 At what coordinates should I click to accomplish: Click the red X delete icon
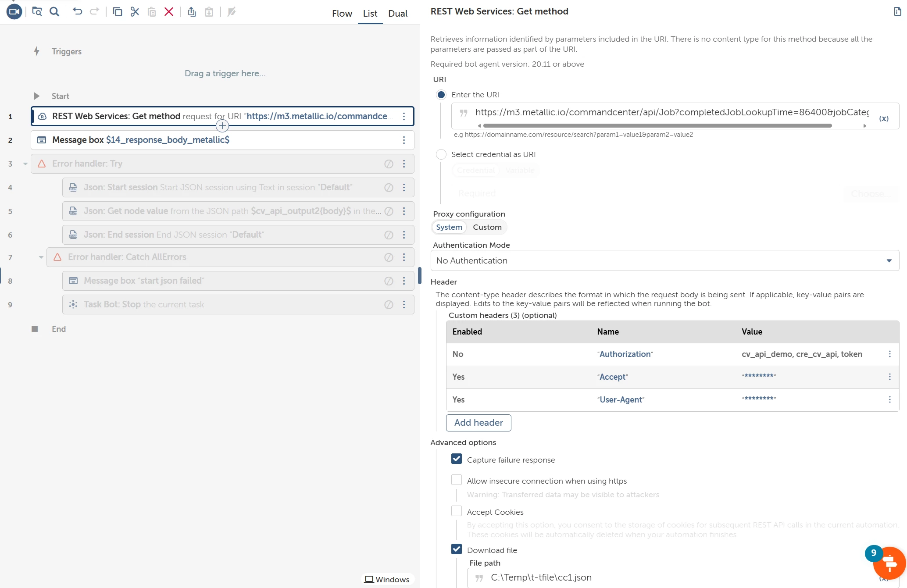pos(169,12)
